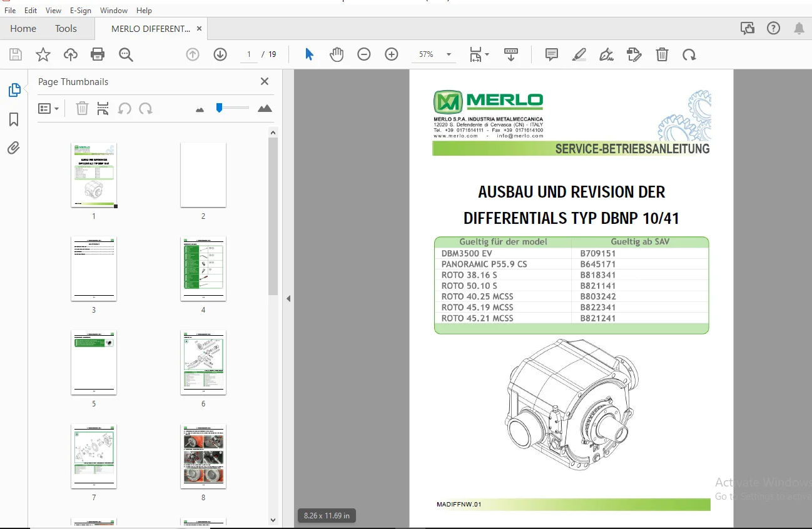812x529 pixels.
Task: Click the www.merlo.com text in the document
Action: (455, 136)
